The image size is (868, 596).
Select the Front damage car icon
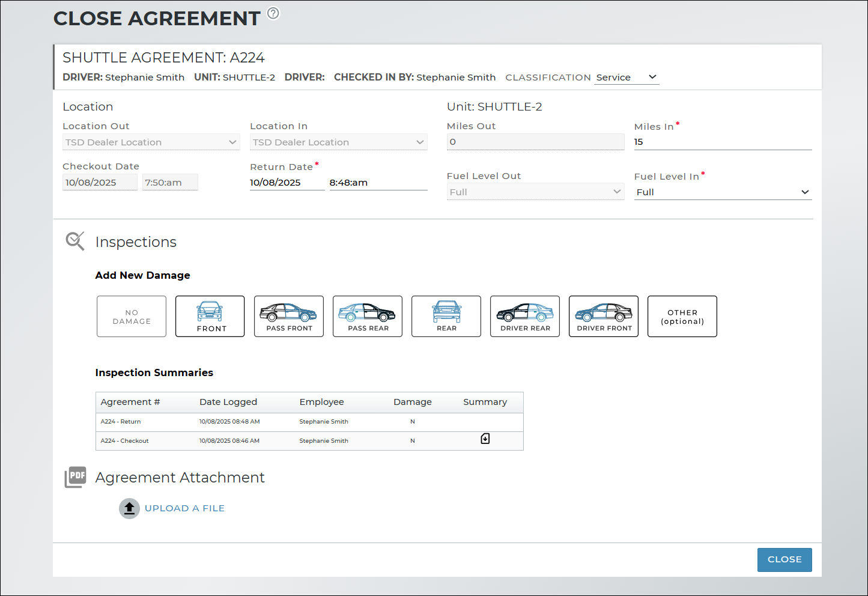pyautogui.click(x=210, y=316)
